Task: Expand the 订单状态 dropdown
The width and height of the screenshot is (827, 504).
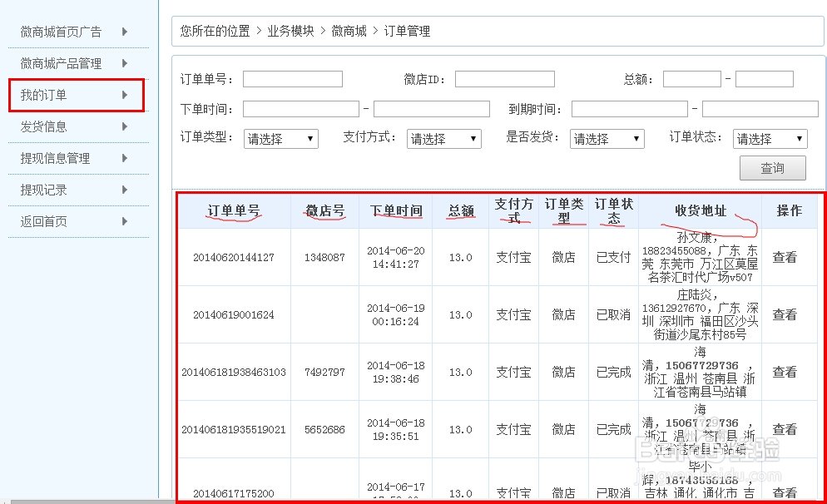Action: click(770, 139)
